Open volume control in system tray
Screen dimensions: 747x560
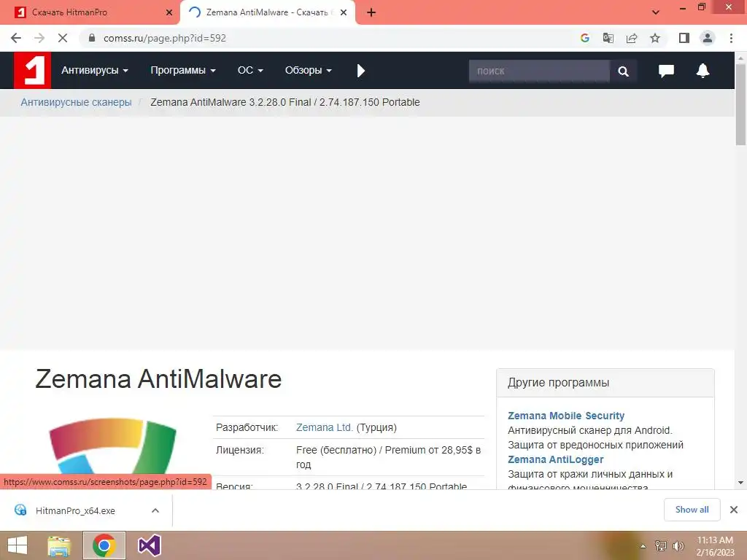pyautogui.click(x=678, y=545)
